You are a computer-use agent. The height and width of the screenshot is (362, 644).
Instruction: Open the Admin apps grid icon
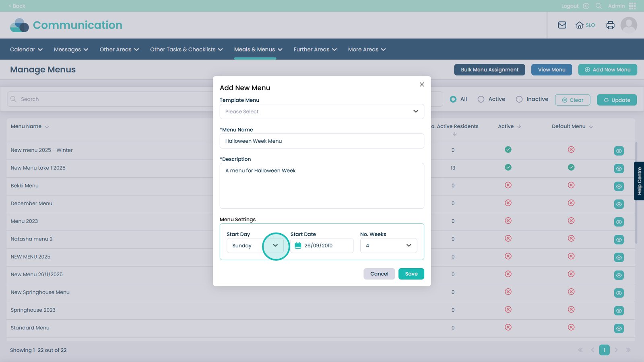coord(632,6)
